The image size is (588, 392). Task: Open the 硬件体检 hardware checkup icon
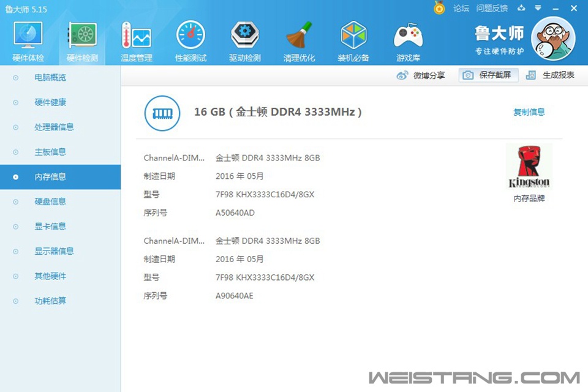tap(28, 41)
